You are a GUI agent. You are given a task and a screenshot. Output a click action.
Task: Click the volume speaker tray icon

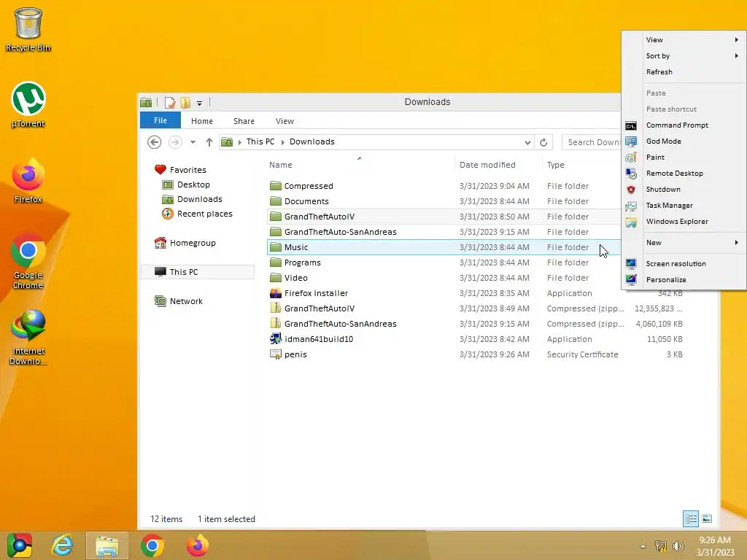point(678,546)
